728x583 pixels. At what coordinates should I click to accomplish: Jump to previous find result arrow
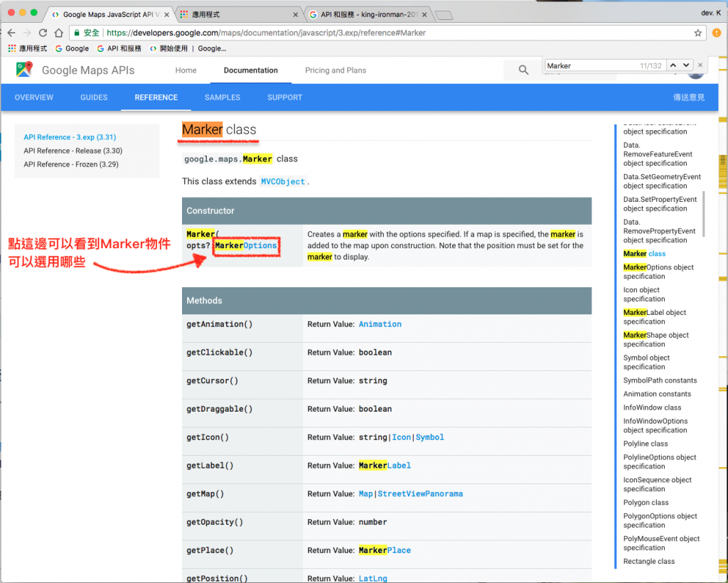click(673, 65)
